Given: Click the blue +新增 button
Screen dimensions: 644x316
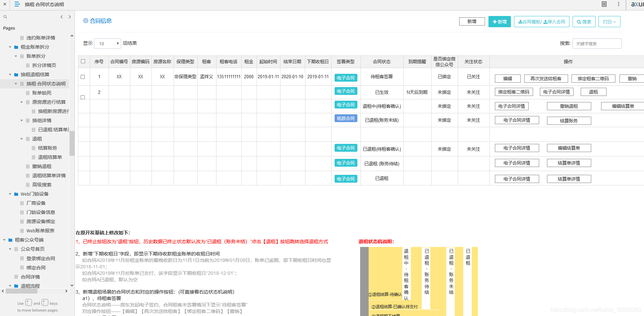Looking at the screenshot, I should 499,22.
